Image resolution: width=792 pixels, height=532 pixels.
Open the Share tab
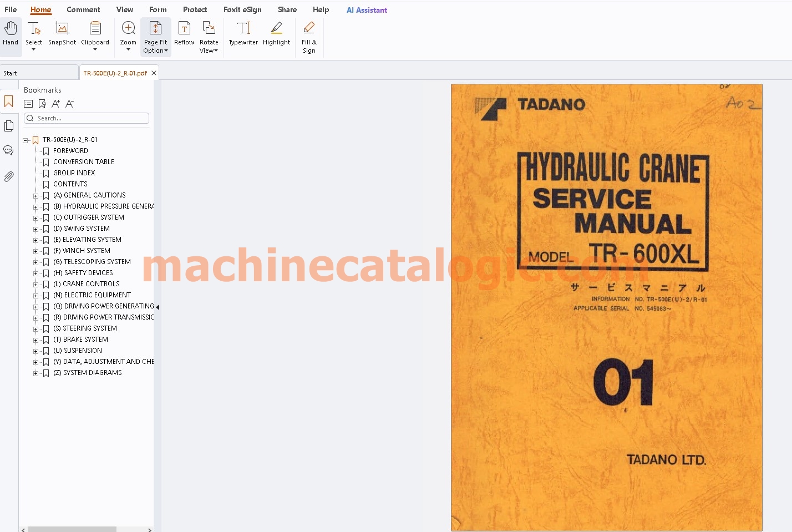click(287, 9)
